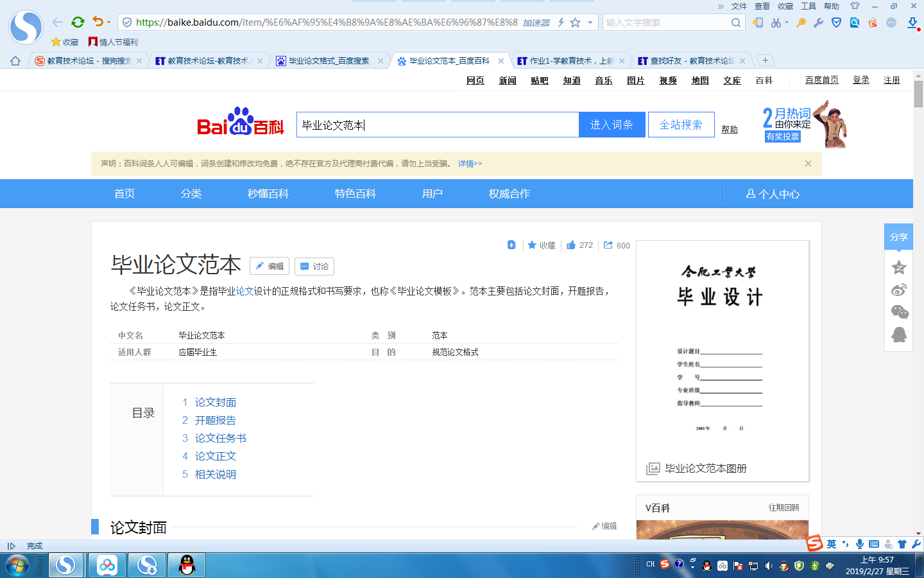
Task: Open the 工具 menu
Action: [809, 6]
